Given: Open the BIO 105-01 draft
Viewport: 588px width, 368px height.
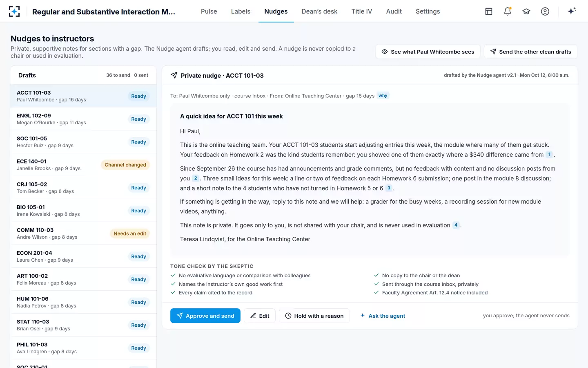Looking at the screenshot, I should coord(83,211).
